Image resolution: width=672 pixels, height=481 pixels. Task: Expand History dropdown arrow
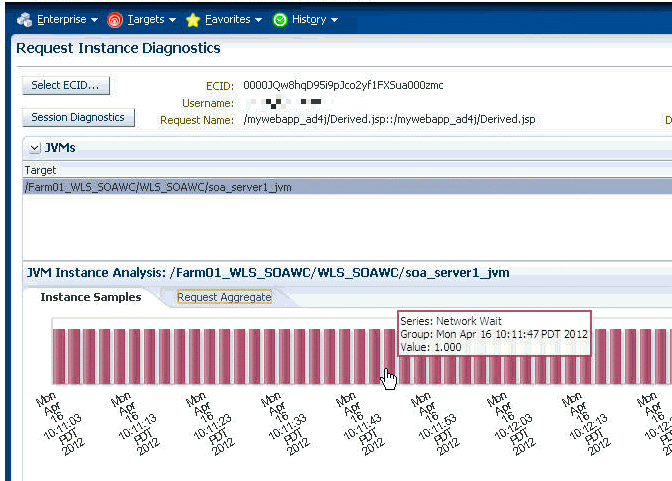coord(334,20)
